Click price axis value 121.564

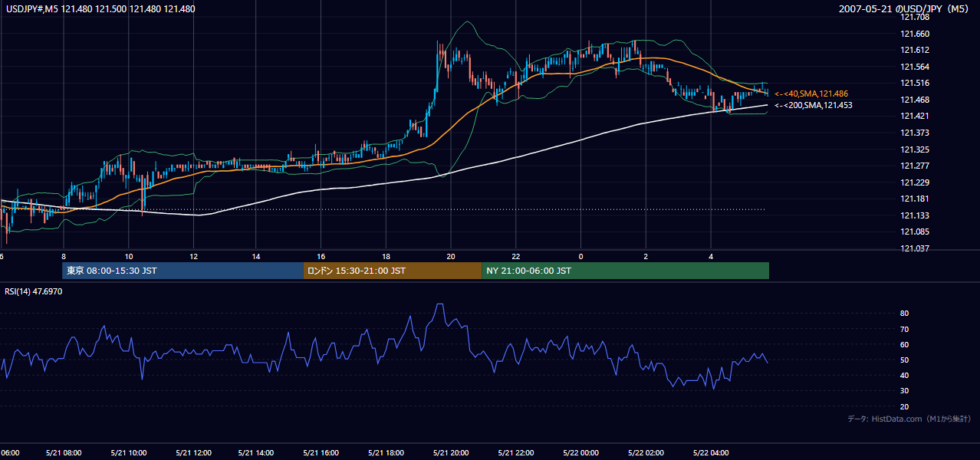click(916, 67)
